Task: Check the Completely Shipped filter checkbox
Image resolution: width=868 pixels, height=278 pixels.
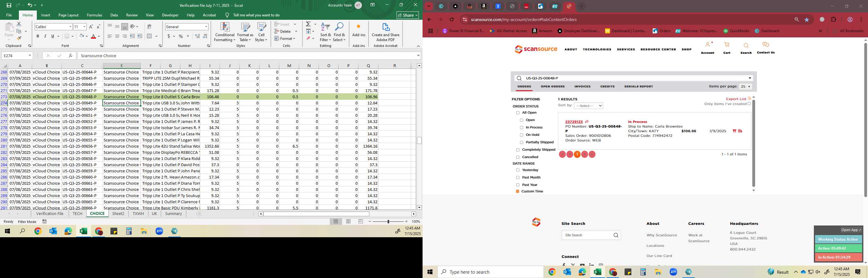Action: tap(518, 150)
